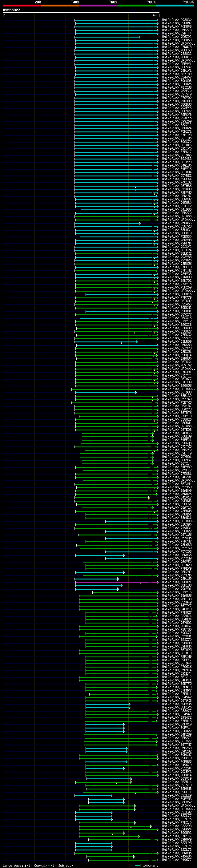Select label UniRef100_B9GS71
Image resolution: width=197 pixels, height=868 pixels.
click(x=177, y=633)
